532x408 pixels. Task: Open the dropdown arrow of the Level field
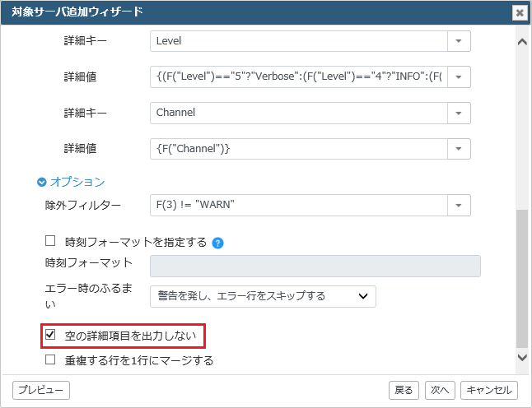(459, 41)
